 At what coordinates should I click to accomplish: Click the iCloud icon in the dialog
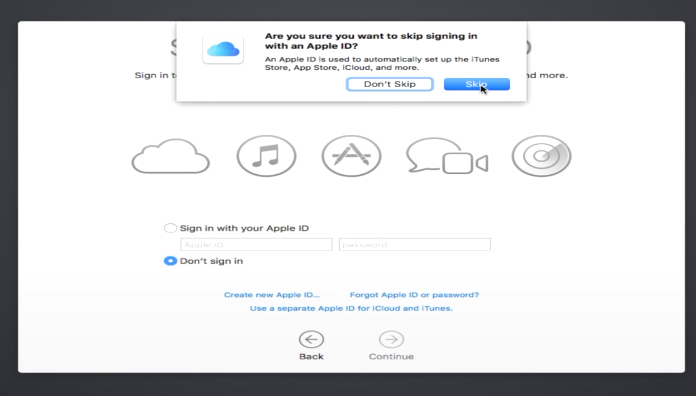point(223,49)
